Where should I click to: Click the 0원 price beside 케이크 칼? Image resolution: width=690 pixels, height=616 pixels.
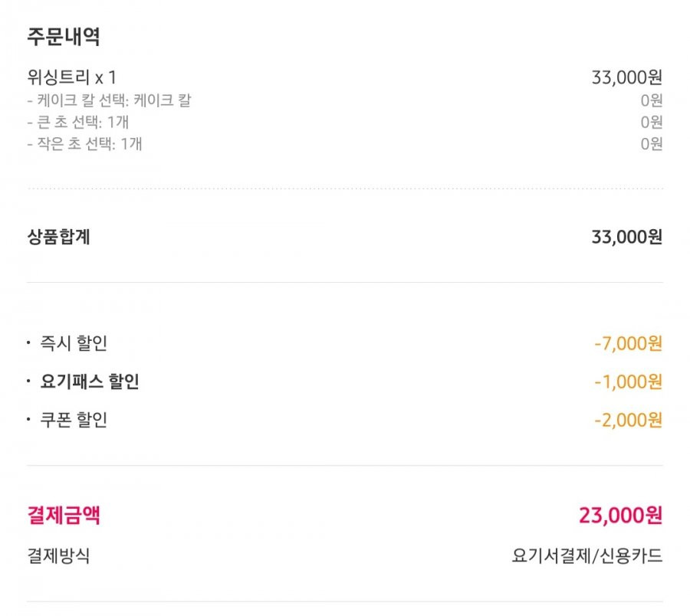coord(652,100)
